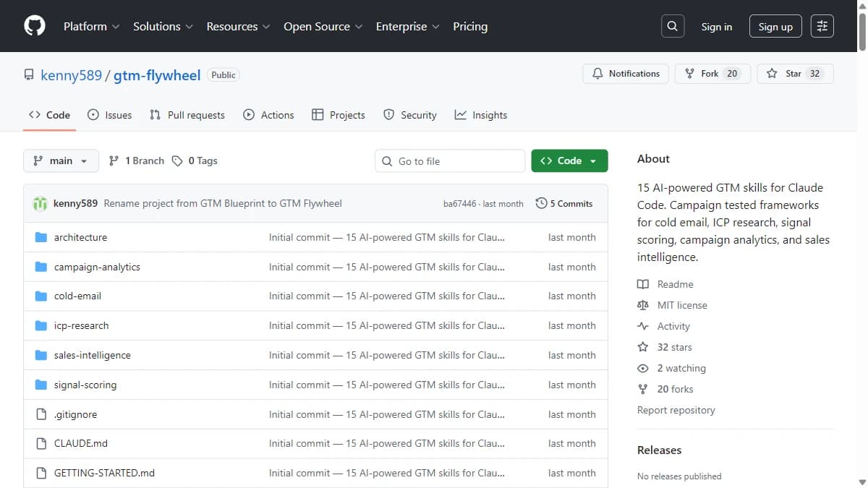Open the sales-intelligence folder name
Screen dimensions: 868x488
point(93,356)
